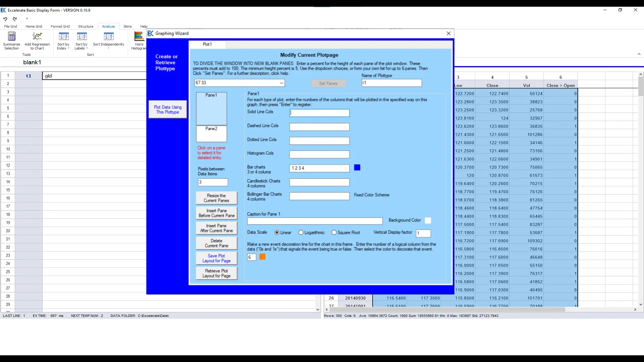Screen dimensions: 644x362
Task: Click the Solid Line Cols input field
Action: (x=319, y=113)
